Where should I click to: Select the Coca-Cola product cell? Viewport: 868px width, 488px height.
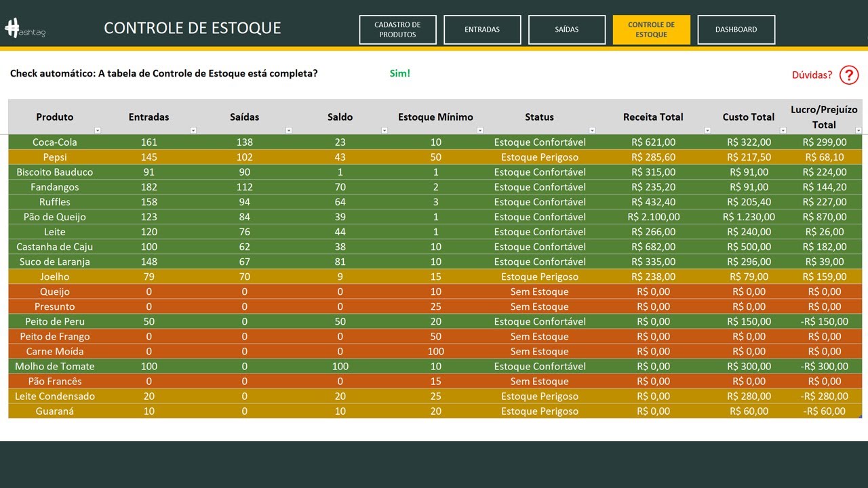55,142
